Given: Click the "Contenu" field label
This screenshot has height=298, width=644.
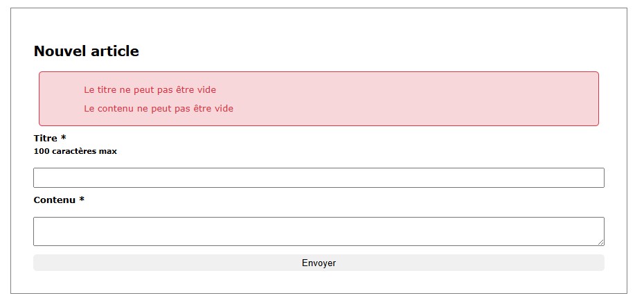Looking at the screenshot, I should [54, 200].
